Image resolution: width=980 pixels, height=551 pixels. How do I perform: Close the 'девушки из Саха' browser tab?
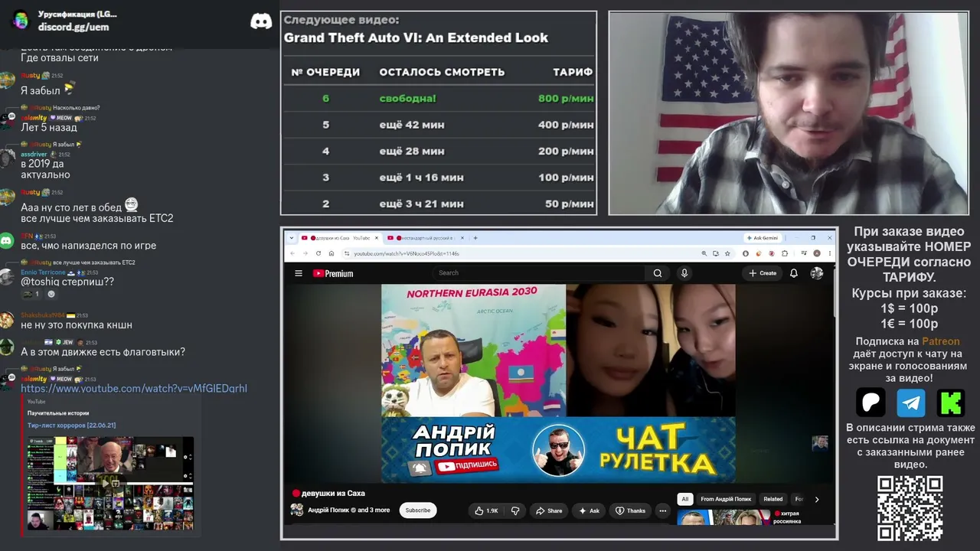tap(376, 238)
